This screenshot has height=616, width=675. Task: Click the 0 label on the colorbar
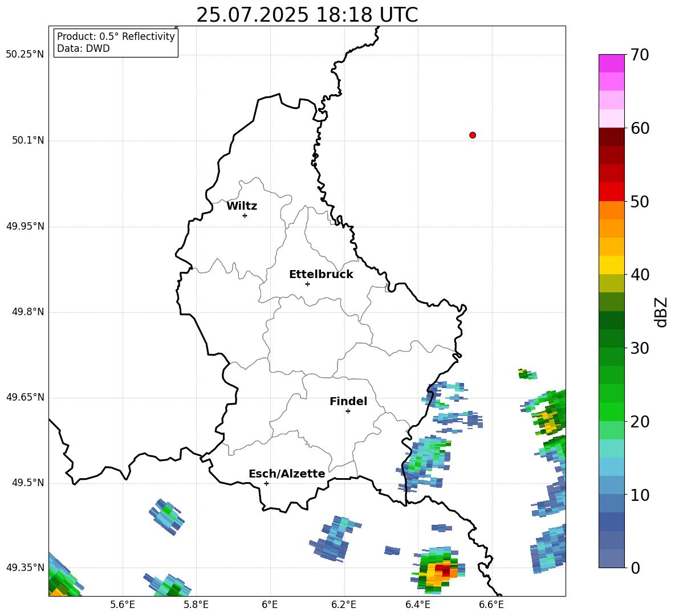(x=635, y=568)
